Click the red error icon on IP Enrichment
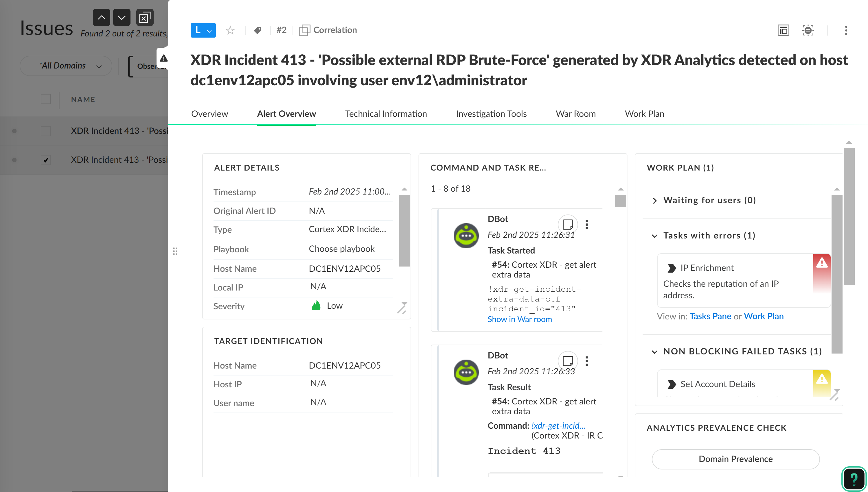Screen dimensions: 868x492 point(822,263)
